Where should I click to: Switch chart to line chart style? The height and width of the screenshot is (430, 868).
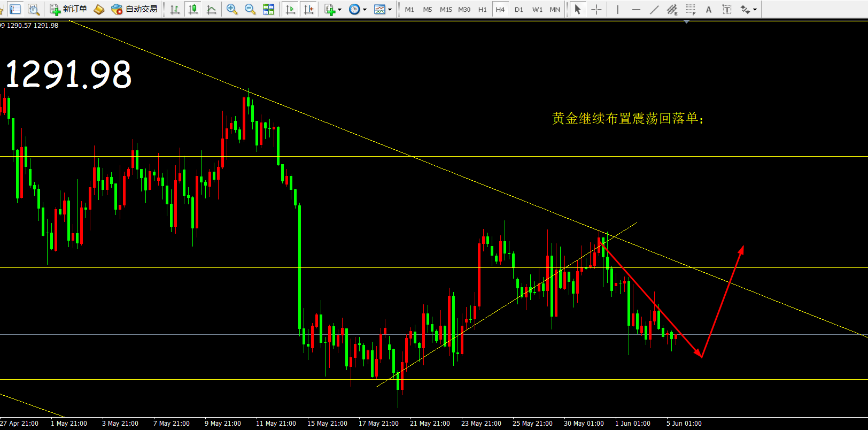click(211, 9)
